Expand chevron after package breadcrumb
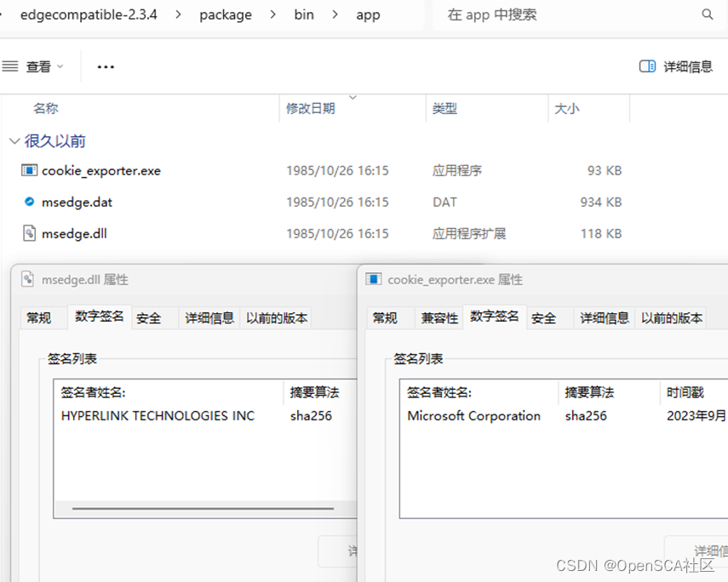Image resolution: width=728 pixels, height=582 pixels. [x=273, y=14]
